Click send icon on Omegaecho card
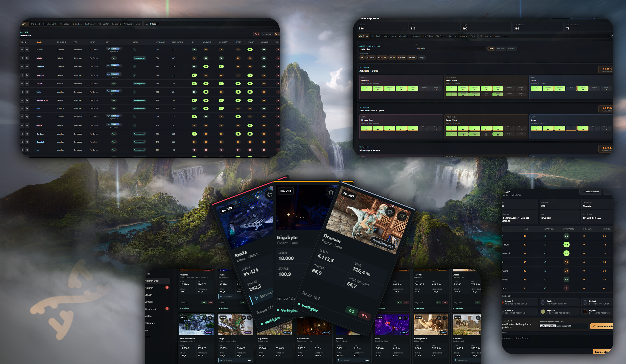This screenshot has height=364, width=626. point(445,318)
